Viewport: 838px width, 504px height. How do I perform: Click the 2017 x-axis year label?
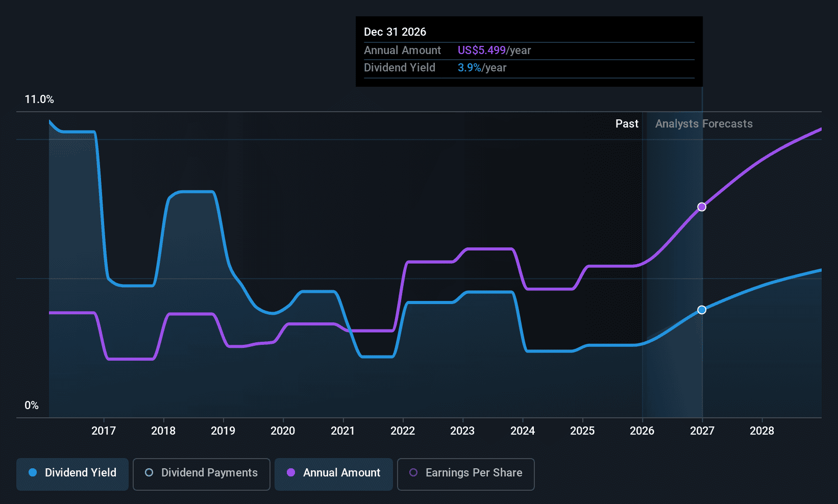tap(104, 431)
